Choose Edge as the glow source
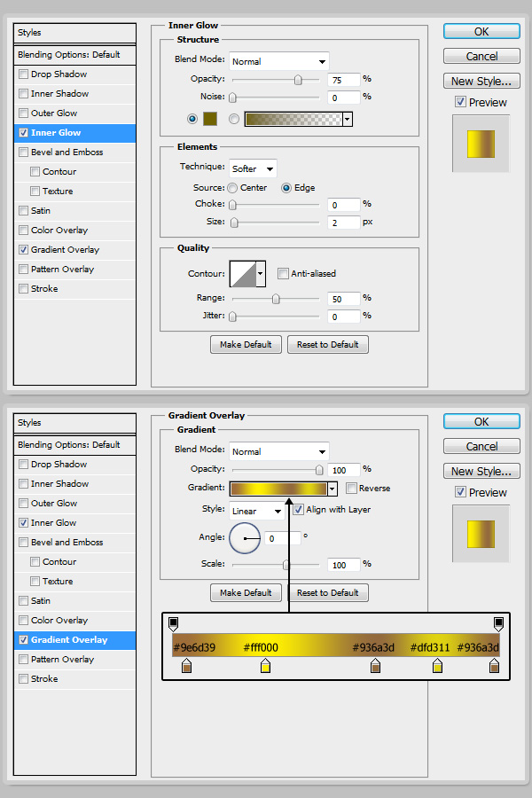This screenshot has height=798, width=532. 286,188
